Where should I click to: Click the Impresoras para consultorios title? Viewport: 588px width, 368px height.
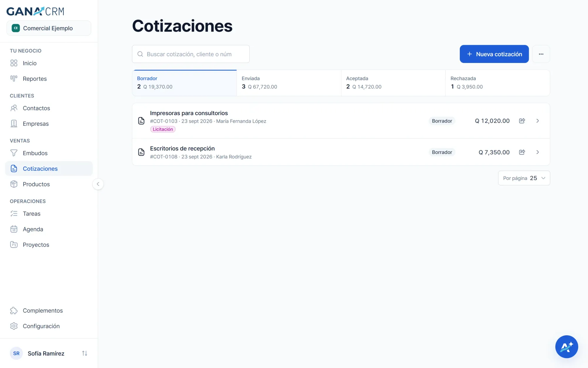[189, 113]
